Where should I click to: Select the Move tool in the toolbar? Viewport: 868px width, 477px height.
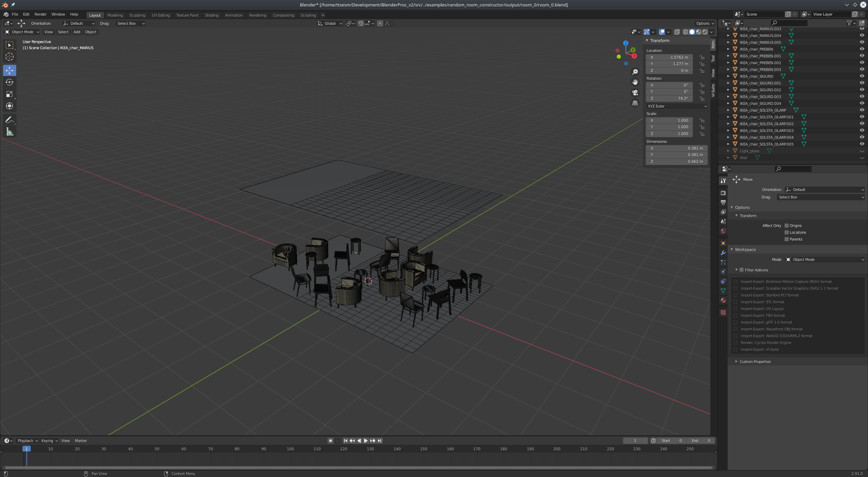9,70
